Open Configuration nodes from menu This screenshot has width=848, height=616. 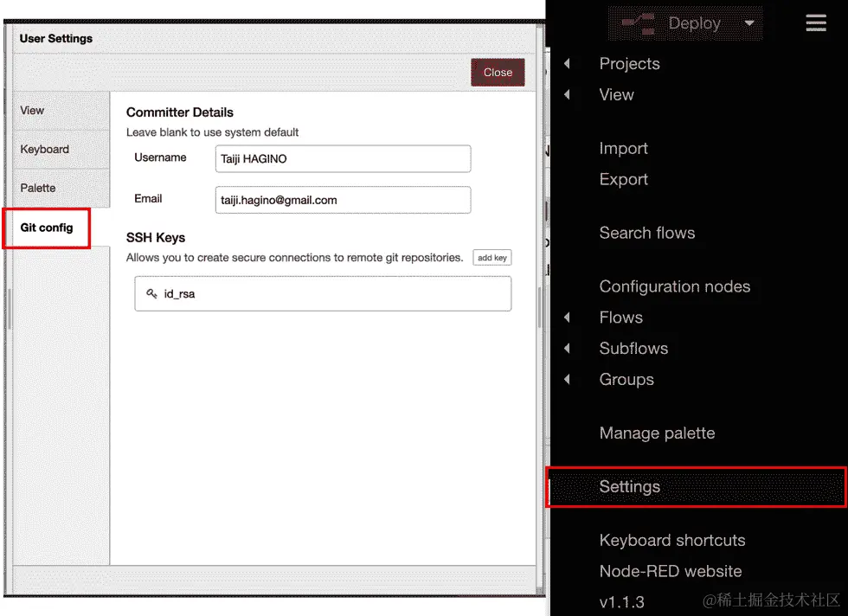[674, 286]
